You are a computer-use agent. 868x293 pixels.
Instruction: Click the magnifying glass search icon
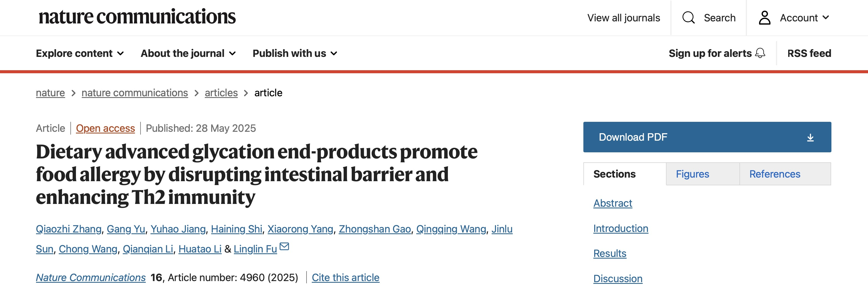688,17
